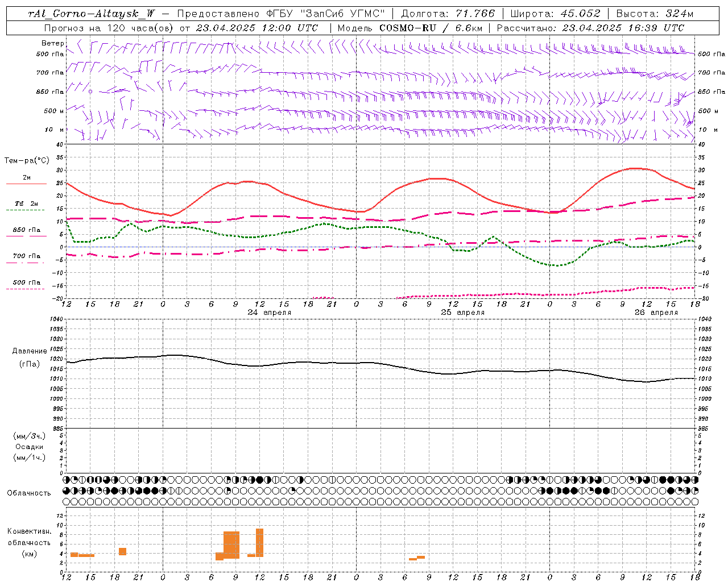This screenshot has width=728, height=582.
Task: Select the (мм/3ч.) precipitation unit label
Action: pos(30,436)
